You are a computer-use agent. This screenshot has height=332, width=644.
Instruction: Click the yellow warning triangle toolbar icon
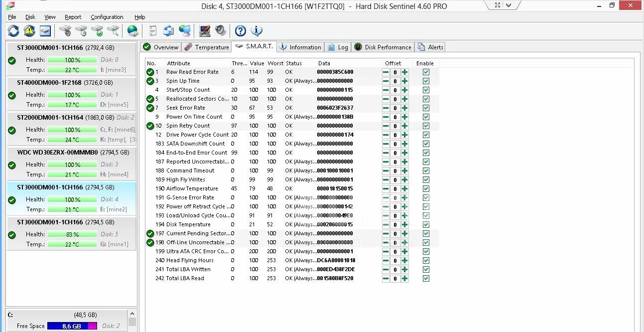[x=29, y=31]
